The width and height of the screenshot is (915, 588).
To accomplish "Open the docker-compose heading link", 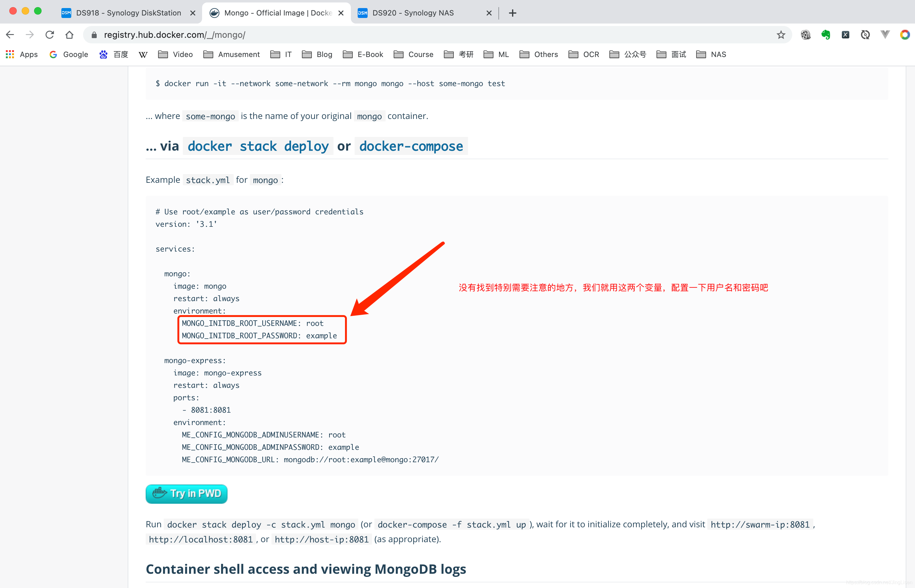I will point(411,146).
